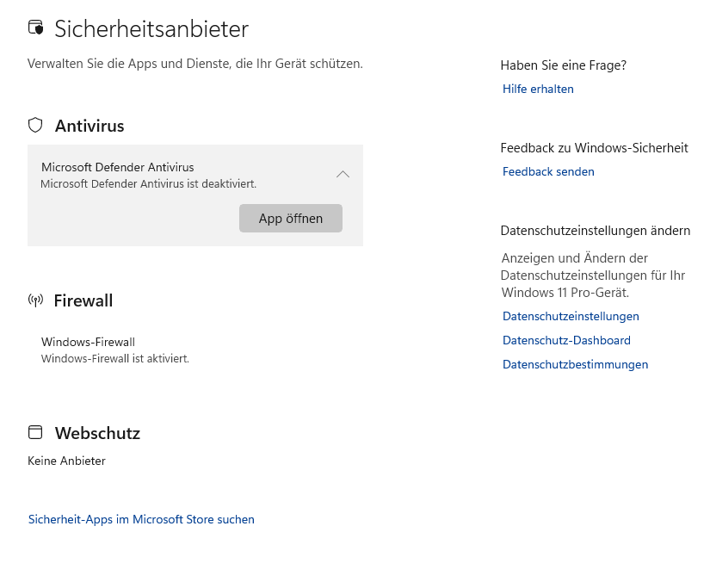Click the 'Verwalten Sie die Apps und Dienste' description

[195, 64]
